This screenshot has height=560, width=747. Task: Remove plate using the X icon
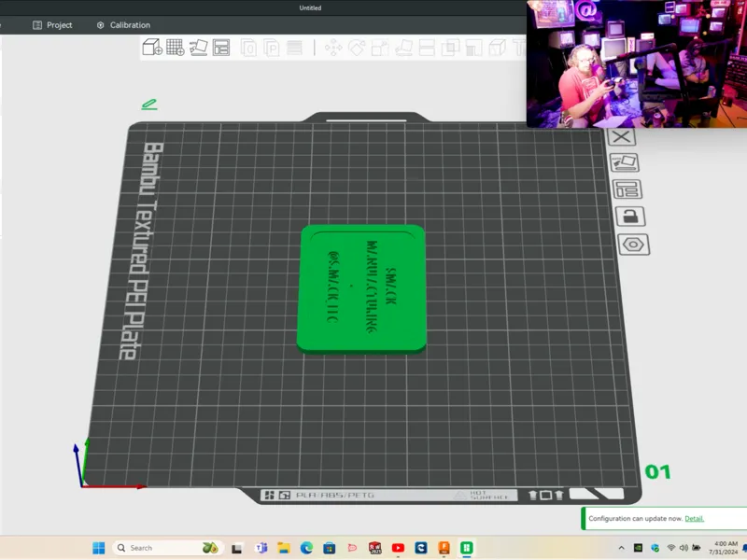click(x=621, y=137)
